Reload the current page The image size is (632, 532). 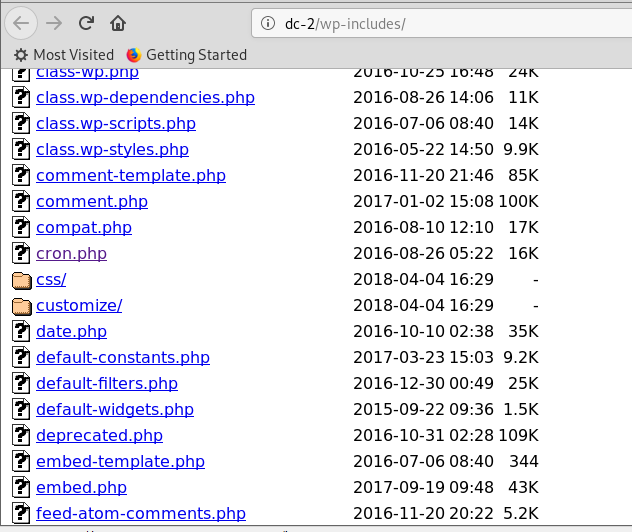coord(87,23)
